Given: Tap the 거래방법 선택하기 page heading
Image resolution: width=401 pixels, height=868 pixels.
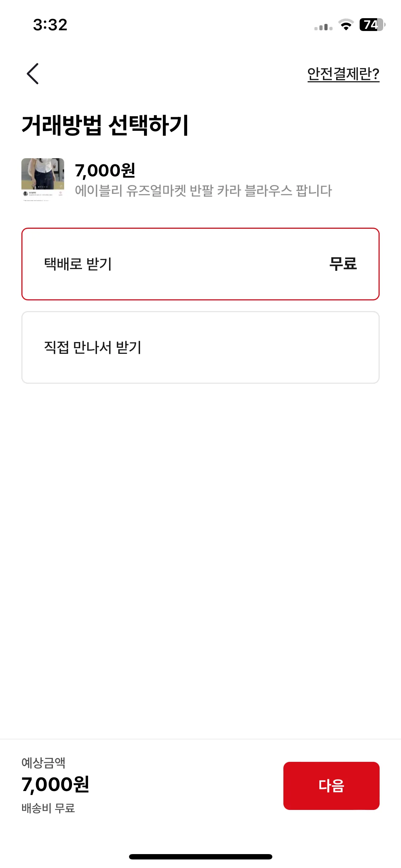Looking at the screenshot, I should pos(105,125).
